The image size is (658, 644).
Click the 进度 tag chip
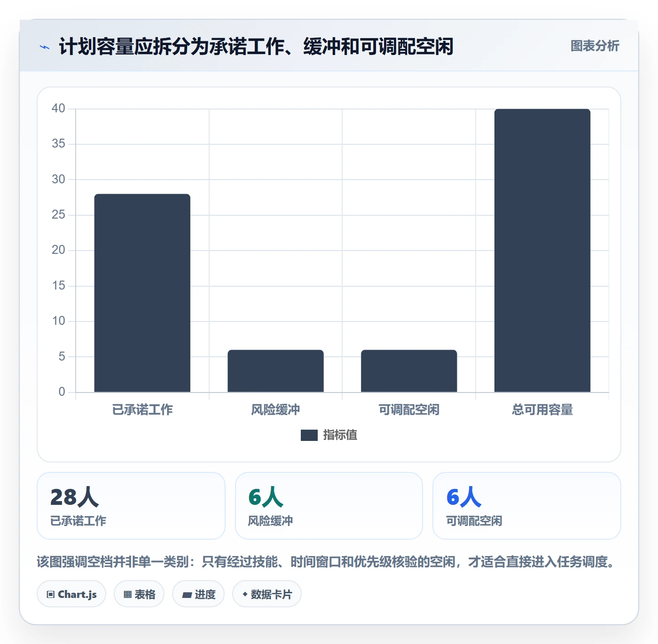coord(198,594)
